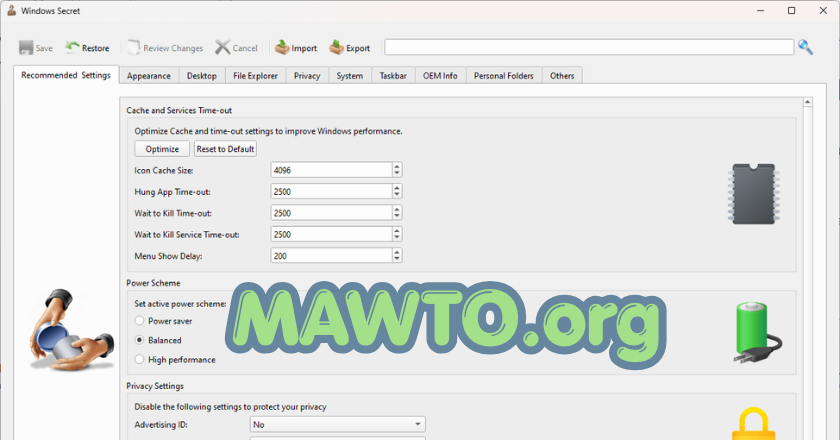Switch to the Personal Folders tab
This screenshot has height=440, width=840.
(x=504, y=76)
